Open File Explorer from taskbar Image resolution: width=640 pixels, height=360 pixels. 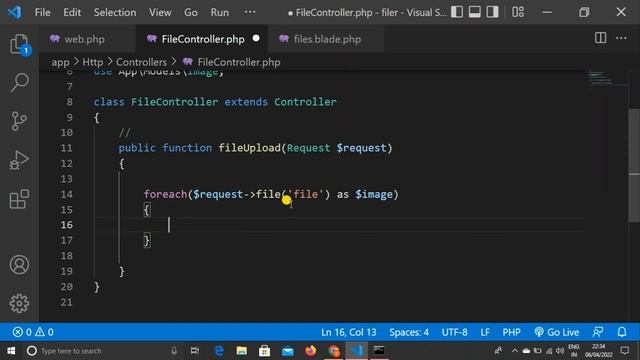(x=242, y=351)
